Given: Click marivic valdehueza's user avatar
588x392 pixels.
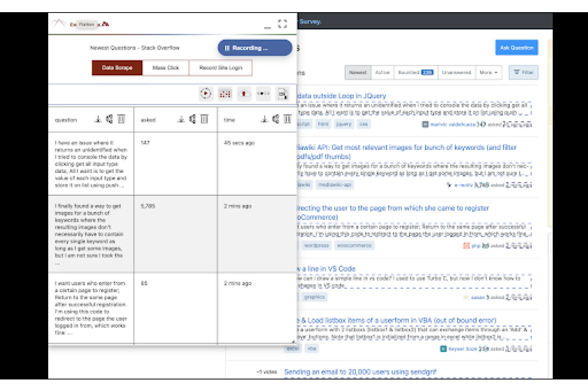Looking at the screenshot, I should [x=425, y=124].
